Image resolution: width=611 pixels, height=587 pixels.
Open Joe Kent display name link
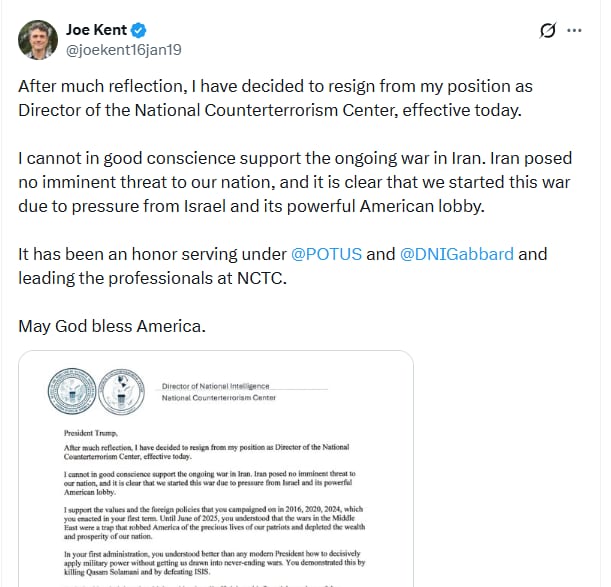tap(98, 30)
